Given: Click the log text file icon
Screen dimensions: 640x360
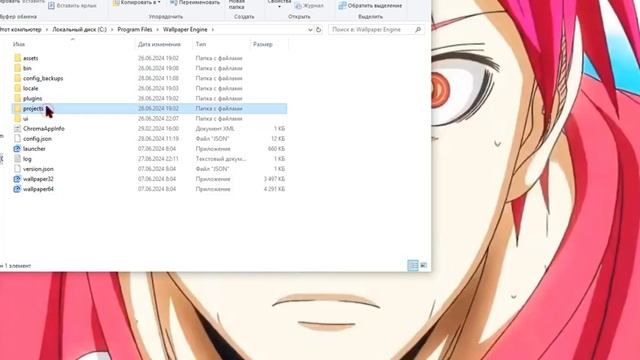Looking at the screenshot, I should [17, 159].
